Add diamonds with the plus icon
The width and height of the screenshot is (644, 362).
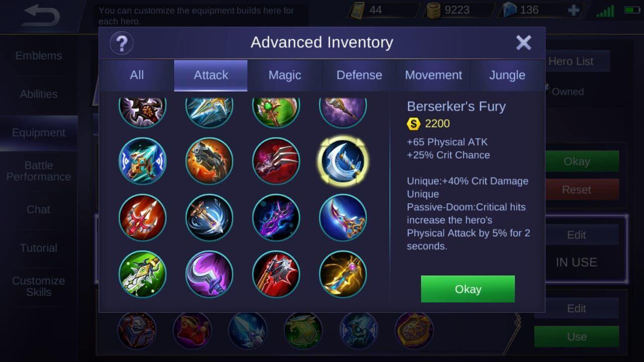click(x=573, y=10)
